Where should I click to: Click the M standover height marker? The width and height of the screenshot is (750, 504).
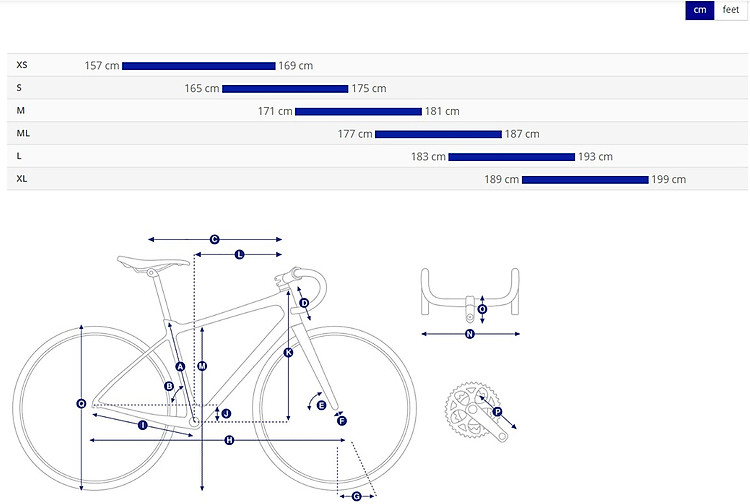pyautogui.click(x=202, y=366)
